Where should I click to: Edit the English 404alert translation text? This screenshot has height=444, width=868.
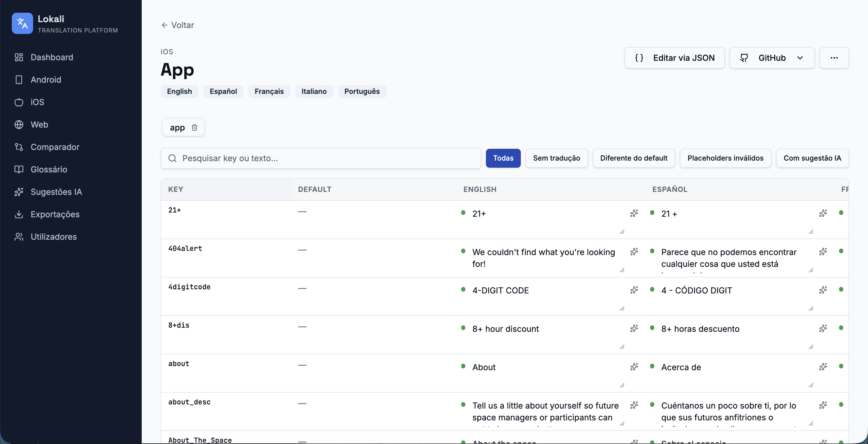(x=547, y=259)
